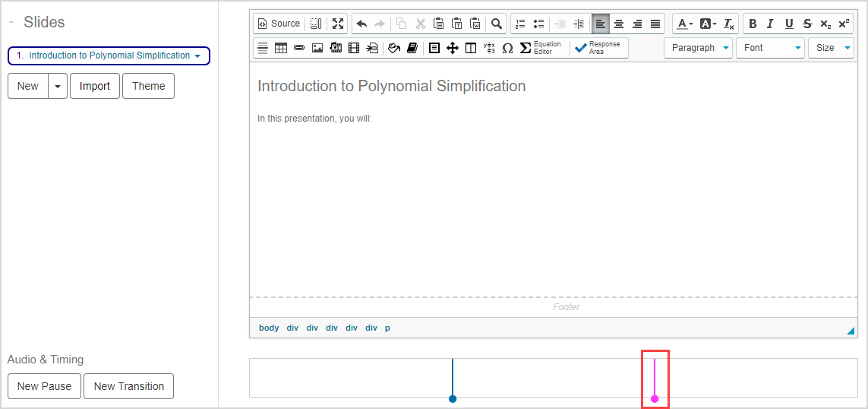Click the Find magnifier icon

tap(496, 24)
